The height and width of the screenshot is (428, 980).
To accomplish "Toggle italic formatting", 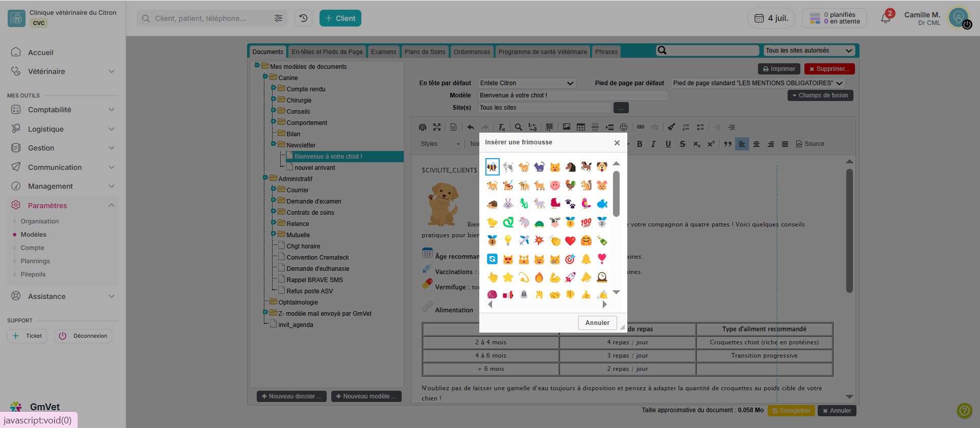I will tap(653, 144).
